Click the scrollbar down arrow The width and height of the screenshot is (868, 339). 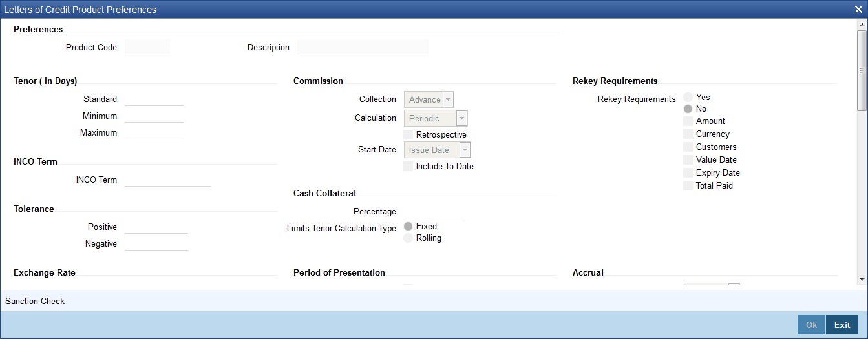(862, 279)
